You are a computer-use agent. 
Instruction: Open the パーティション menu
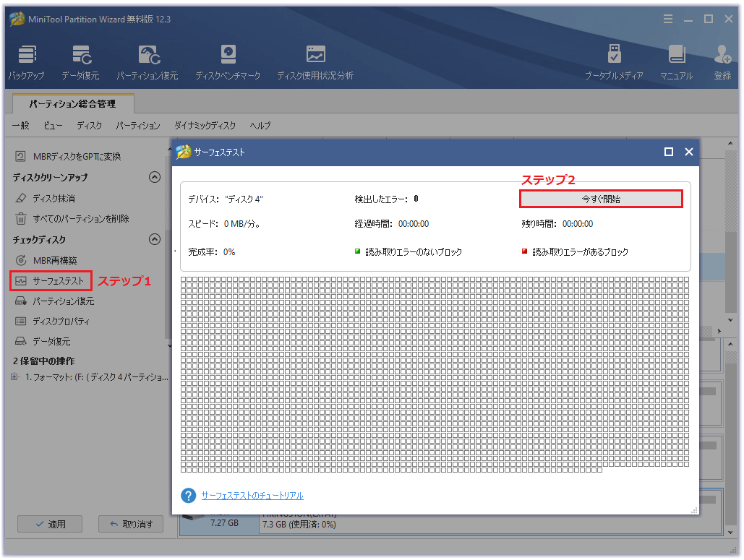[x=138, y=126]
